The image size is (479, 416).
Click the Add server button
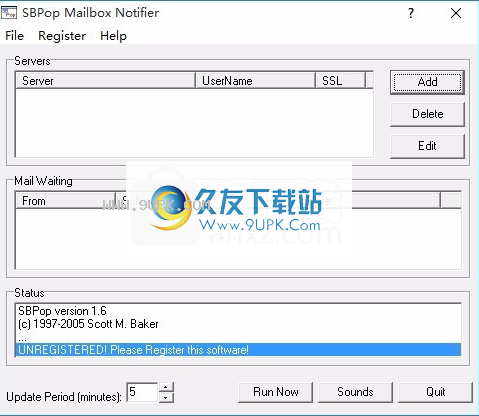pyautogui.click(x=427, y=82)
